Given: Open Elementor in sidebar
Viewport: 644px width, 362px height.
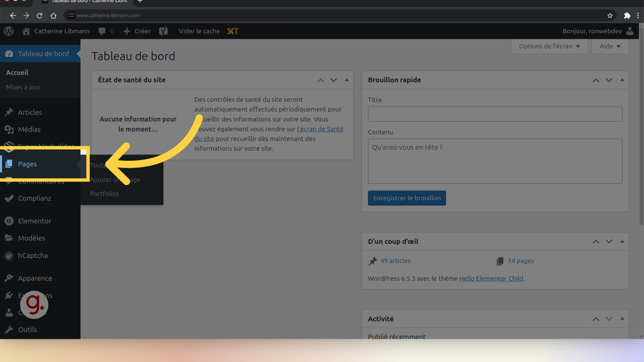Looking at the screenshot, I should 35,221.
